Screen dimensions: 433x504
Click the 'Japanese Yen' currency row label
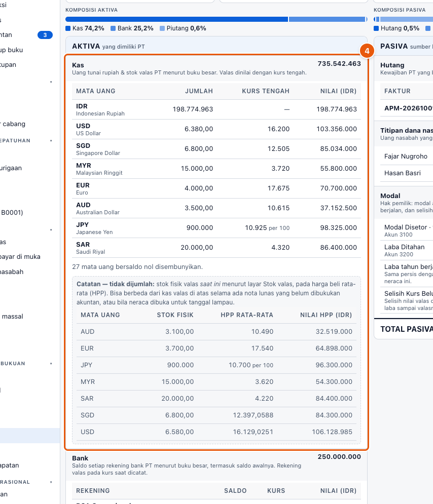[94, 232]
